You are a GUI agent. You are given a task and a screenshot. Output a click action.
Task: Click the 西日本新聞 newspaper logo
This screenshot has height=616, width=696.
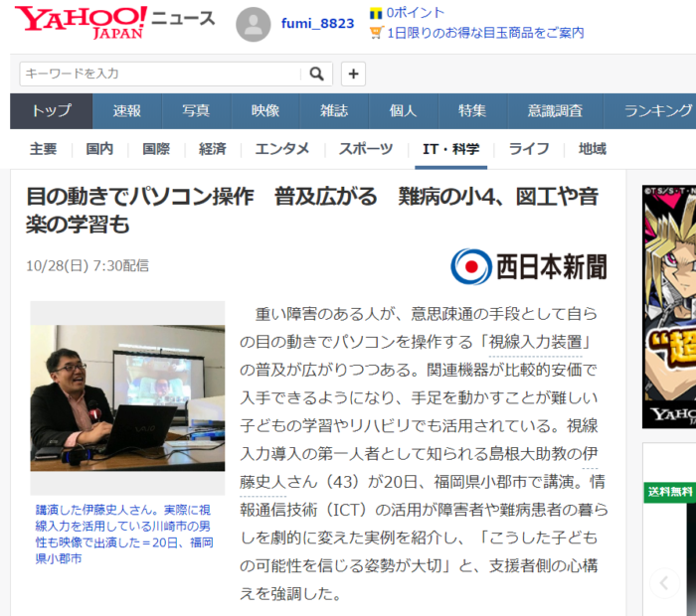click(x=528, y=266)
